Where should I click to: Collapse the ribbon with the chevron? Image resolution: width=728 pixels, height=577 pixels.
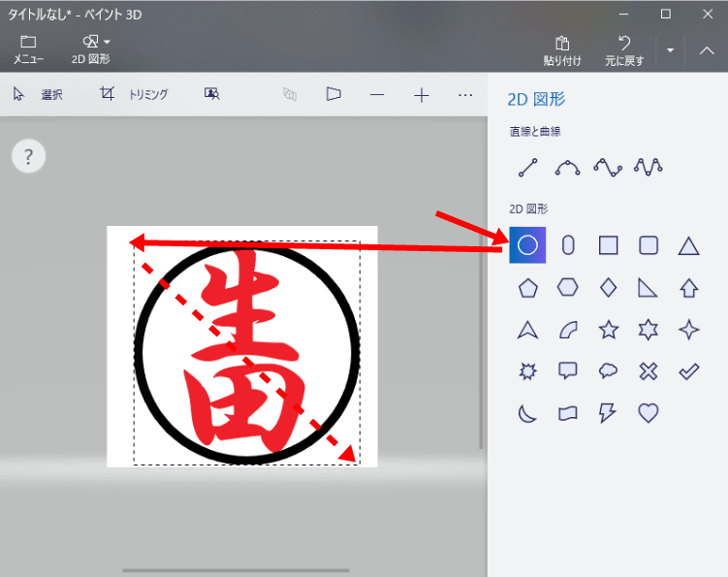coord(707,49)
